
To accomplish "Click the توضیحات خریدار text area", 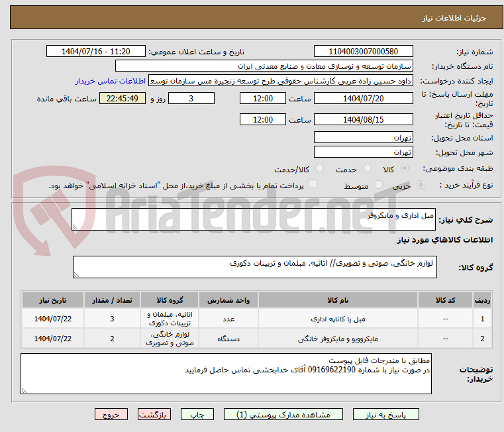I will (x=226, y=374).
